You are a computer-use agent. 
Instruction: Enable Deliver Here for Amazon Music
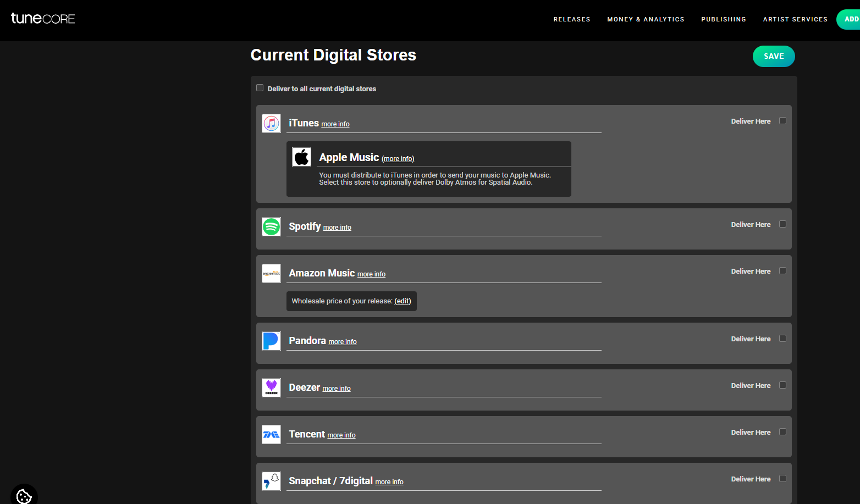(783, 271)
